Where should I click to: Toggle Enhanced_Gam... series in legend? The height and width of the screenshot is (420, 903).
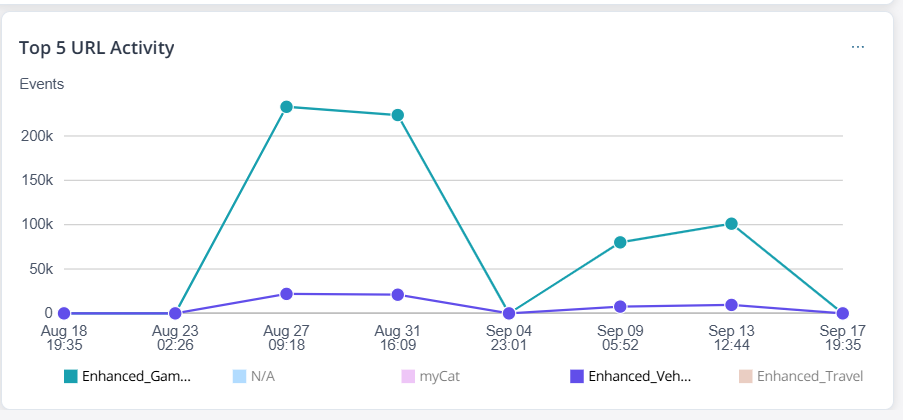[135, 377]
